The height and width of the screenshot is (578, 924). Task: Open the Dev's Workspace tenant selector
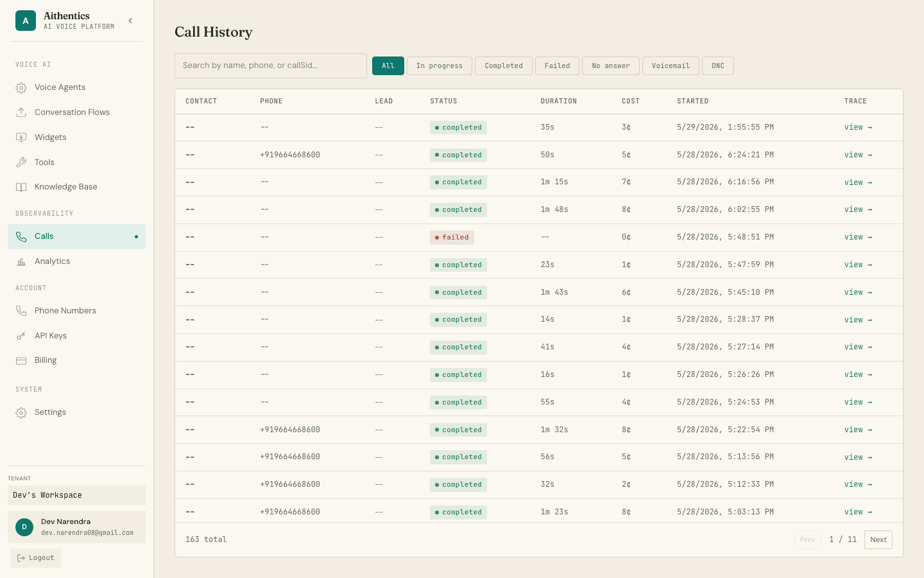76,495
